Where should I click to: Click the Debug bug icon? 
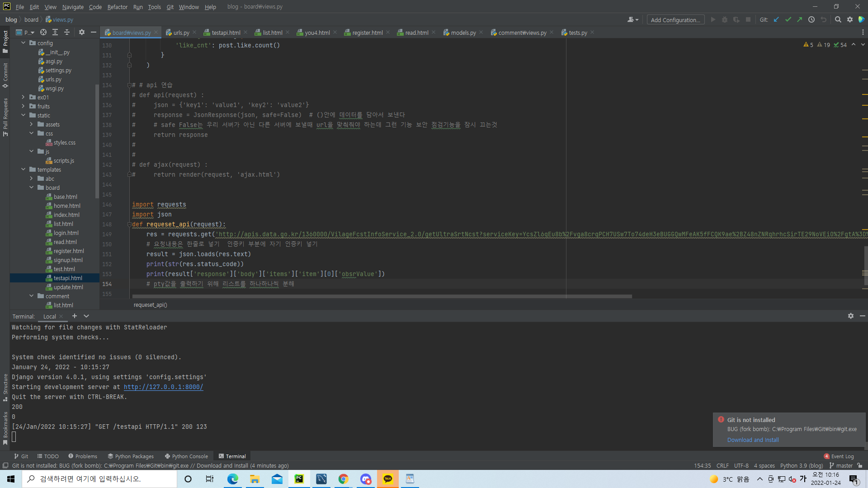[x=725, y=19]
